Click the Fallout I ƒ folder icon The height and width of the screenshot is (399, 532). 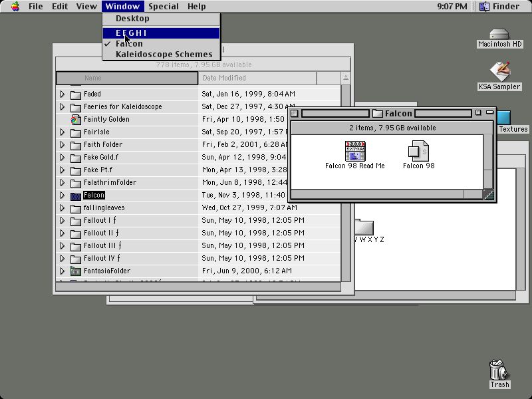coord(75,221)
